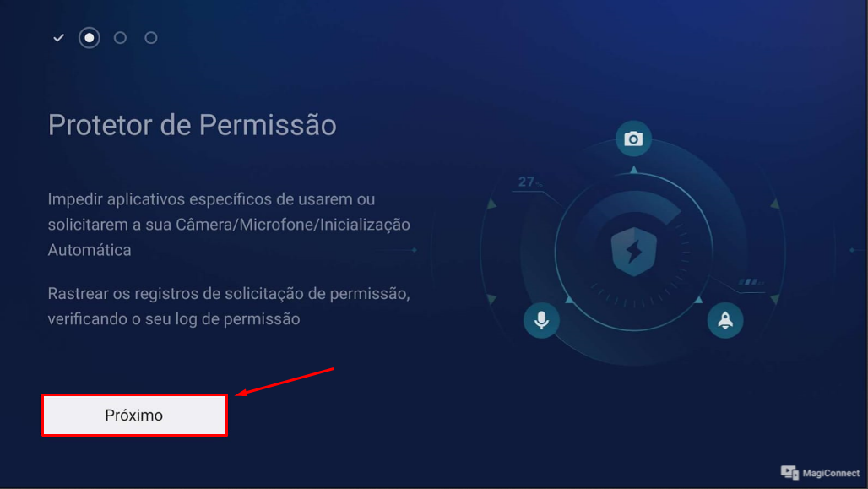Select the third step circle
The image size is (868, 489).
coord(120,38)
